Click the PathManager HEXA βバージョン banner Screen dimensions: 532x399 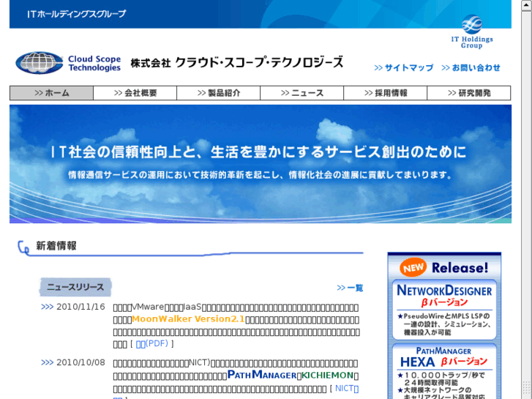pos(444,371)
